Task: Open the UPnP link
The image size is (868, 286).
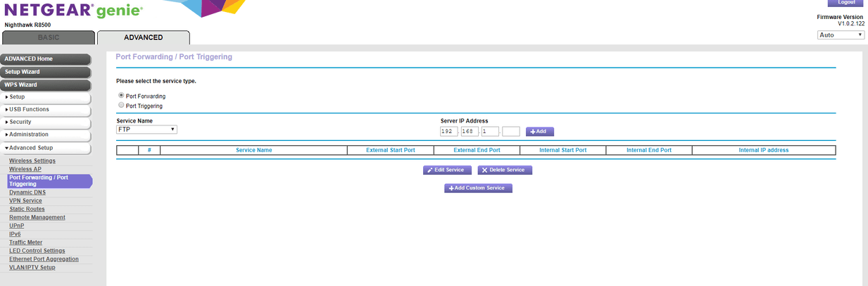Action: (x=16, y=226)
